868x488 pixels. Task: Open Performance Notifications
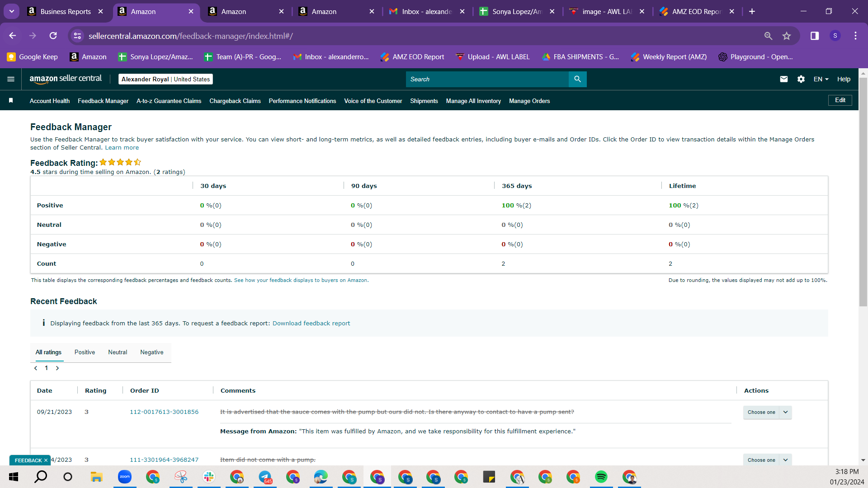pyautogui.click(x=302, y=101)
